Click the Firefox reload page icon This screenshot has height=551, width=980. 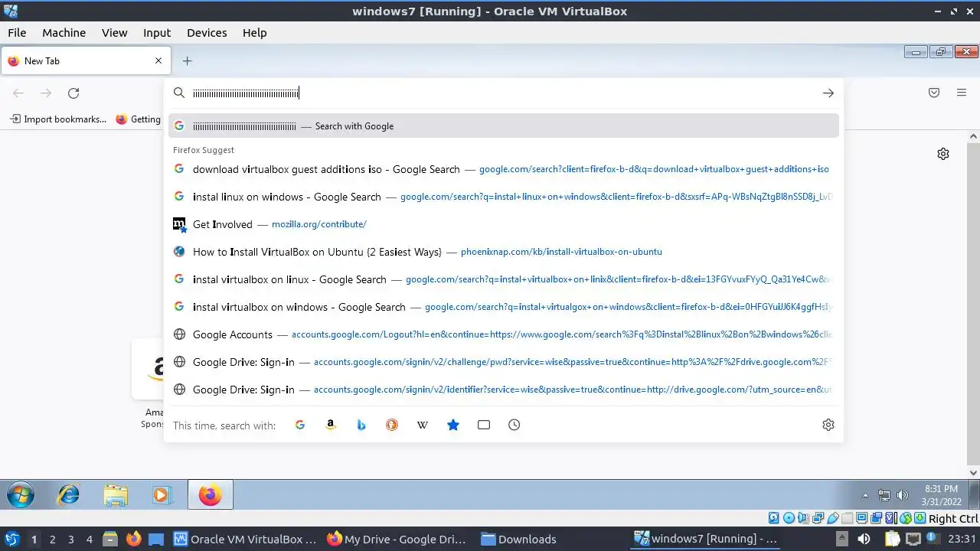click(x=73, y=93)
